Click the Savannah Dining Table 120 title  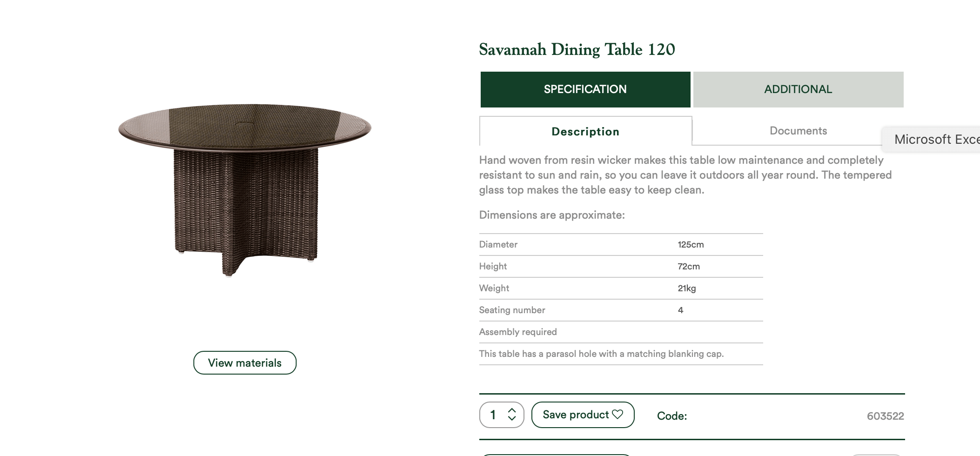pyautogui.click(x=577, y=49)
